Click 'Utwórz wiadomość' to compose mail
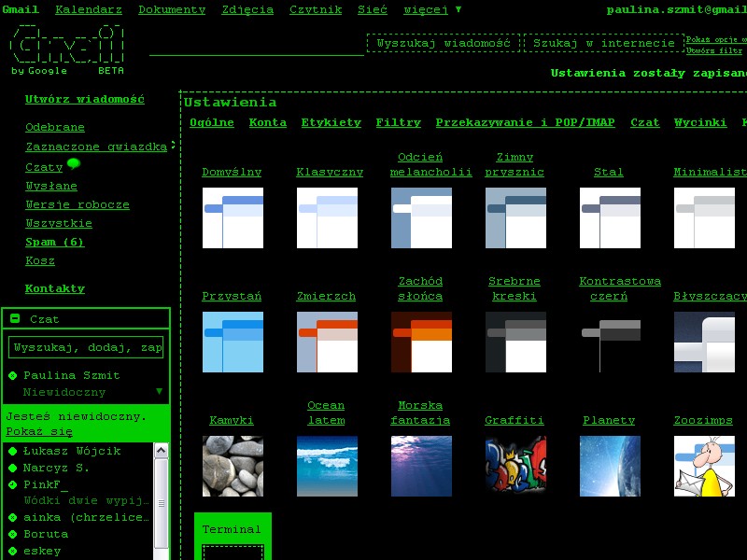Viewport: 747px width, 560px height. (84, 99)
